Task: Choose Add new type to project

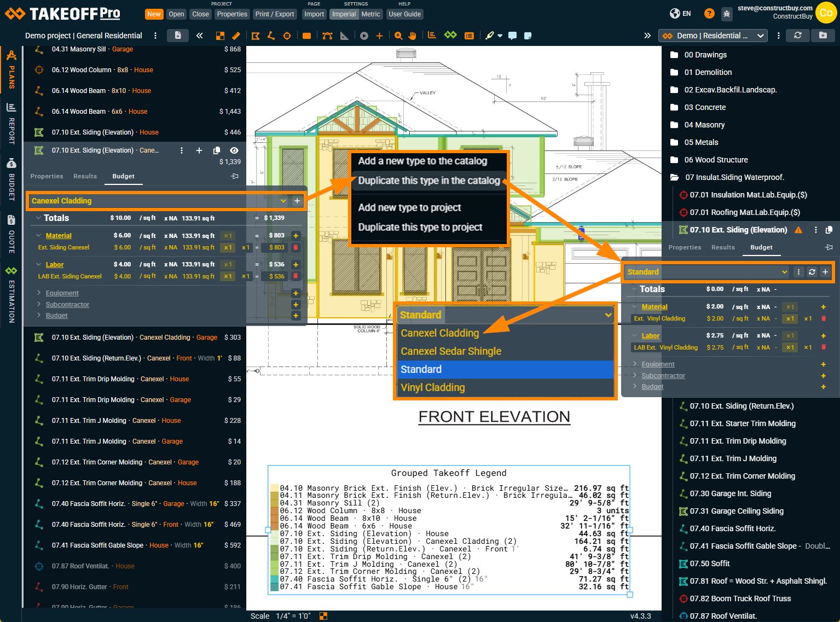Action: pyautogui.click(x=409, y=207)
